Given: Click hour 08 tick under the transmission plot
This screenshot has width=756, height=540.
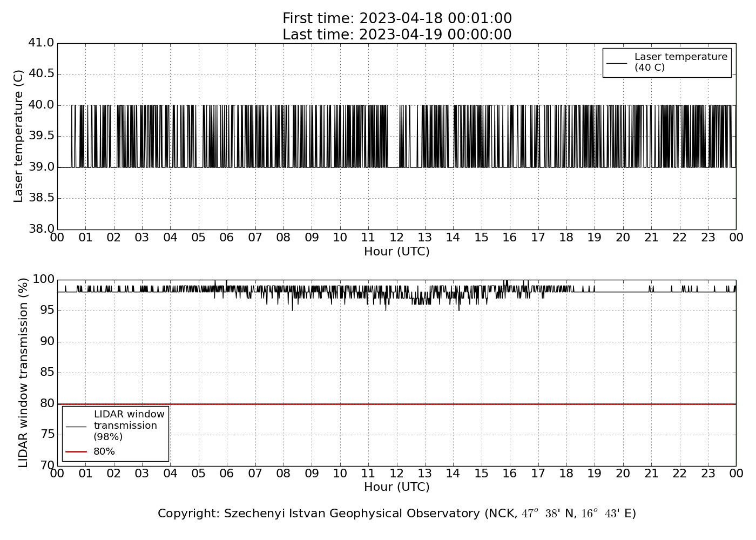Looking at the screenshot, I should (283, 474).
